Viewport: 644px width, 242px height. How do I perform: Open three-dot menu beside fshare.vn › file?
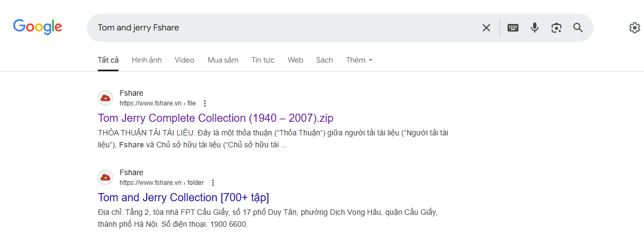(x=205, y=103)
